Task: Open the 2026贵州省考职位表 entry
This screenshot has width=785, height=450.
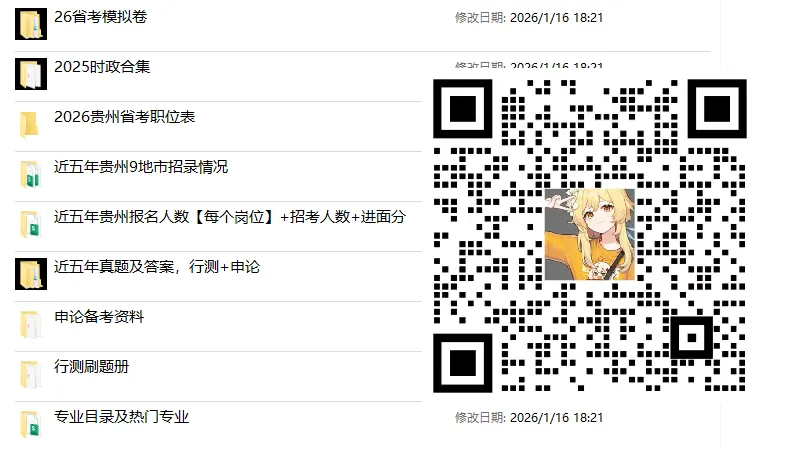Action: tap(125, 117)
